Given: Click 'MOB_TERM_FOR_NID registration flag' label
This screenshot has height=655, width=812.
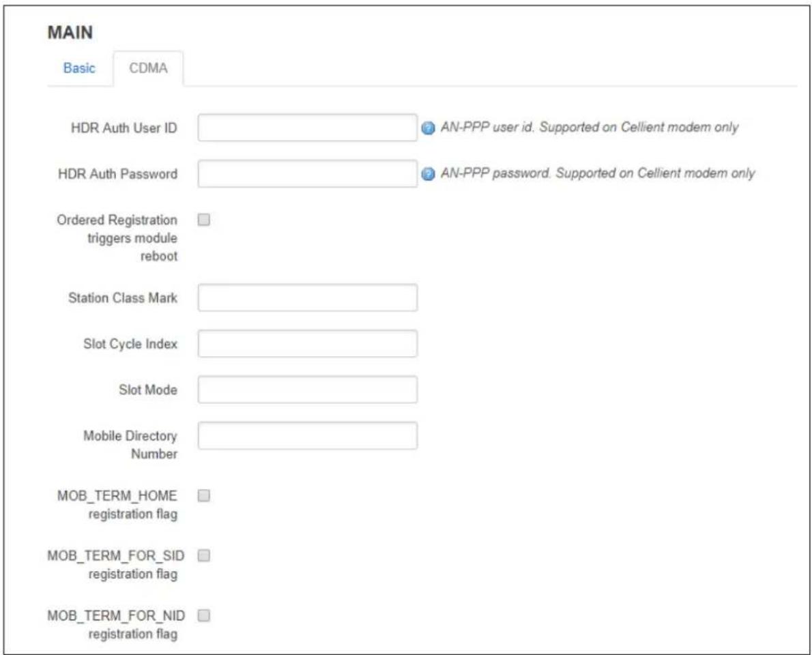Looking at the screenshot, I should (x=116, y=625).
